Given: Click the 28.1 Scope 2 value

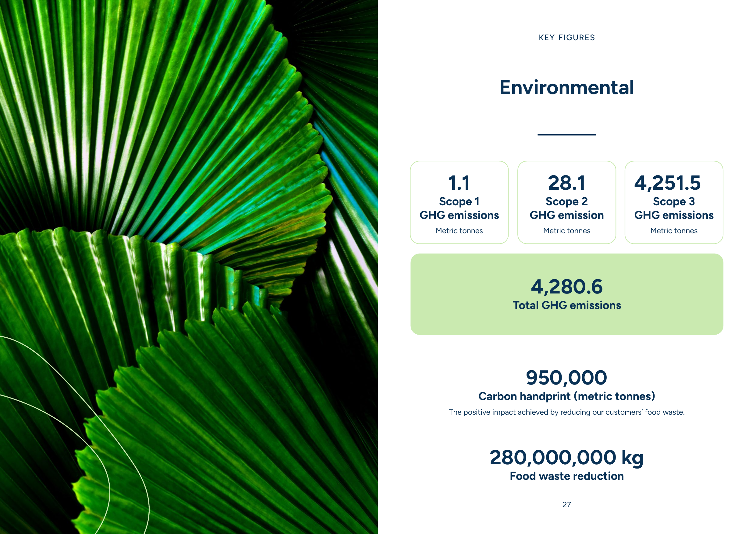Looking at the screenshot, I should coord(567,183).
